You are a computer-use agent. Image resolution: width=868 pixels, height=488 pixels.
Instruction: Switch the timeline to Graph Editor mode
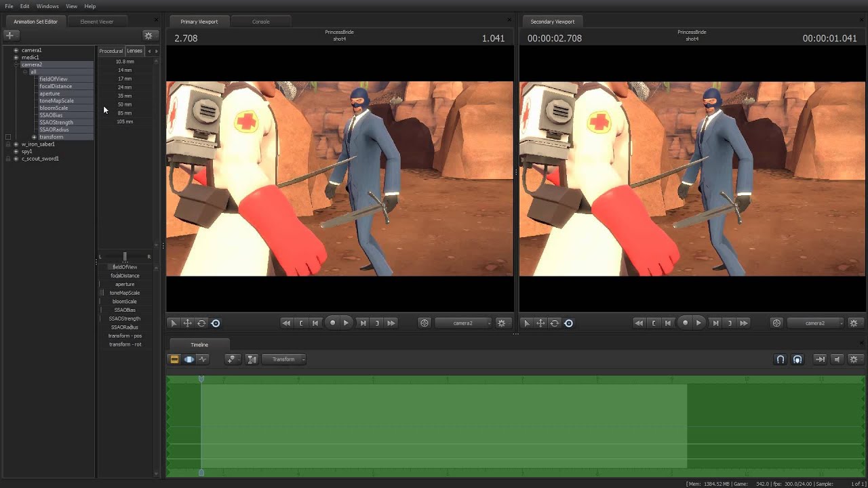[203, 359]
